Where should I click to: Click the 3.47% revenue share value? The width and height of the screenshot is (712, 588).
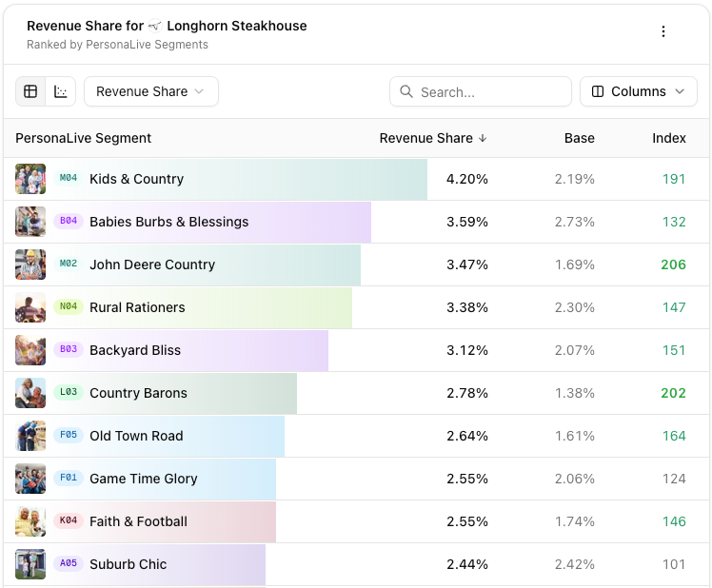click(x=467, y=265)
